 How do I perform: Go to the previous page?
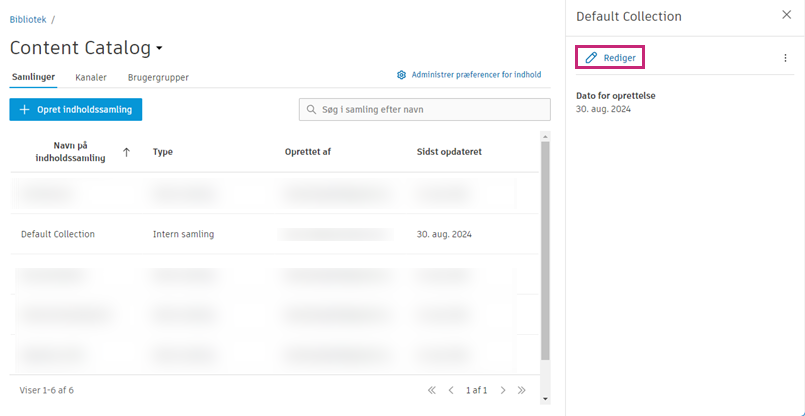click(x=451, y=390)
